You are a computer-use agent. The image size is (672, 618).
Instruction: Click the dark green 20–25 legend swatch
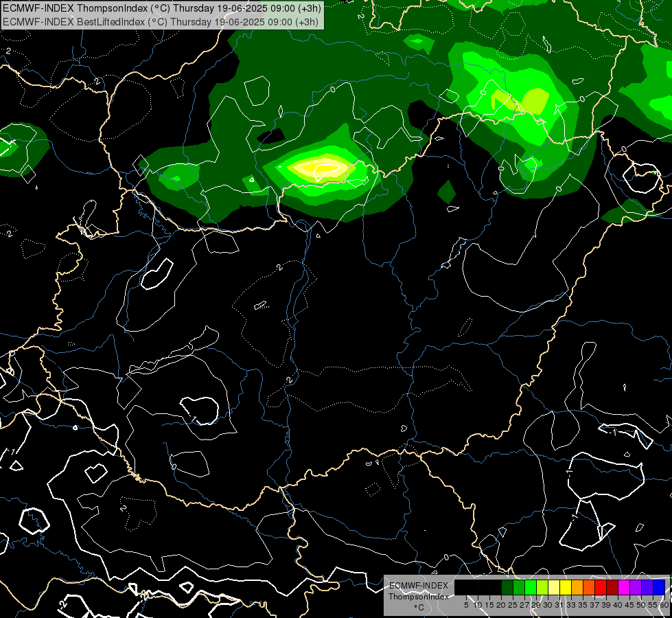[x=507, y=588]
